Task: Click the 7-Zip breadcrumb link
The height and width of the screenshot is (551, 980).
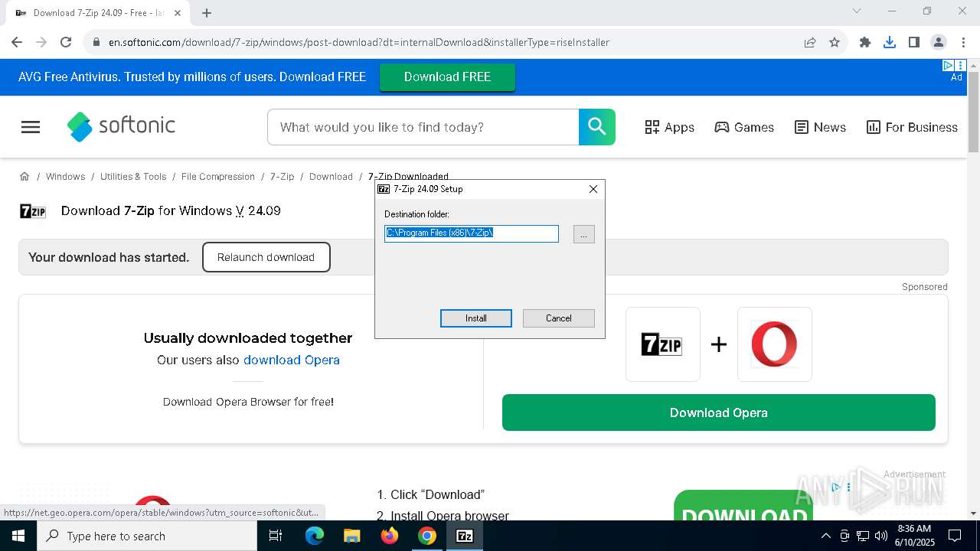Action: click(x=282, y=176)
